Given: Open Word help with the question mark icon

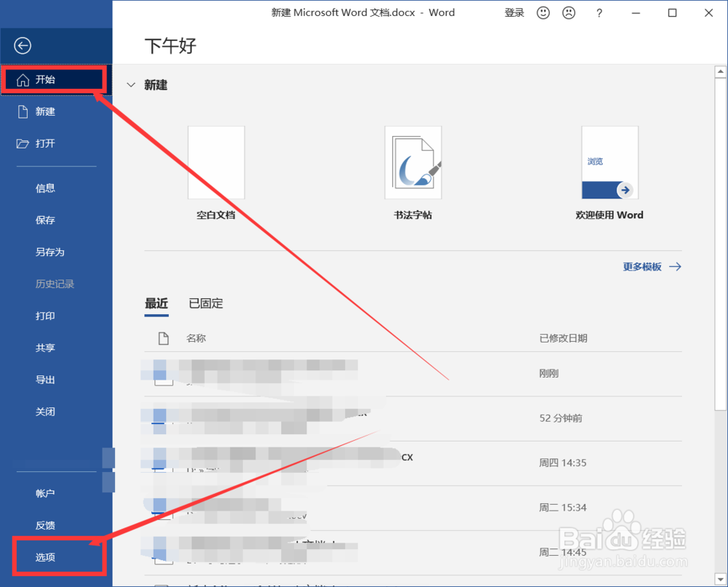Looking at the screenshot, I should point(598,12).
